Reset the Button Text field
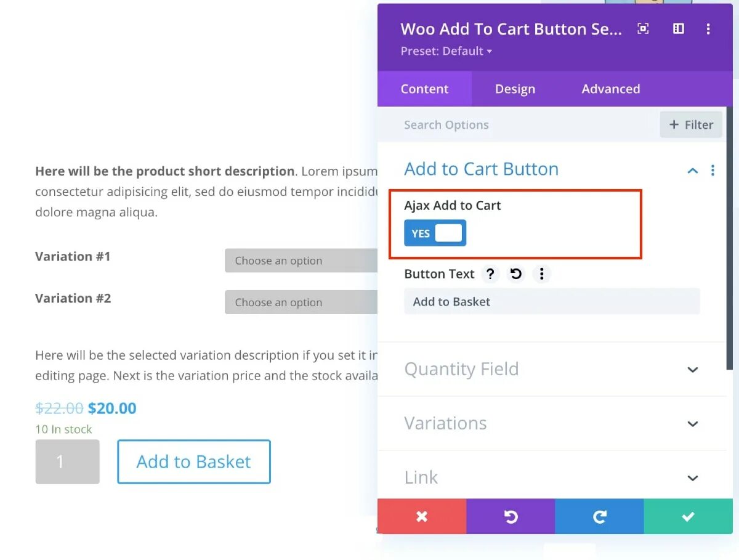739x560 pixels. (x=516, y=274)
